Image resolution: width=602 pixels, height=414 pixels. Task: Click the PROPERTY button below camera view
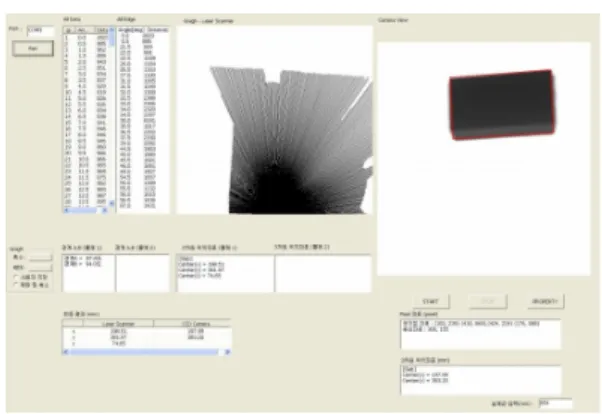[x=545, y=301]
